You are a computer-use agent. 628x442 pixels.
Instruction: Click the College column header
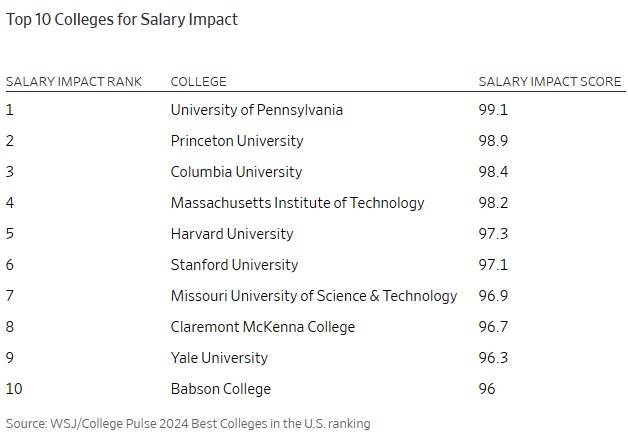pyautogui.click(x=199, y=82)
